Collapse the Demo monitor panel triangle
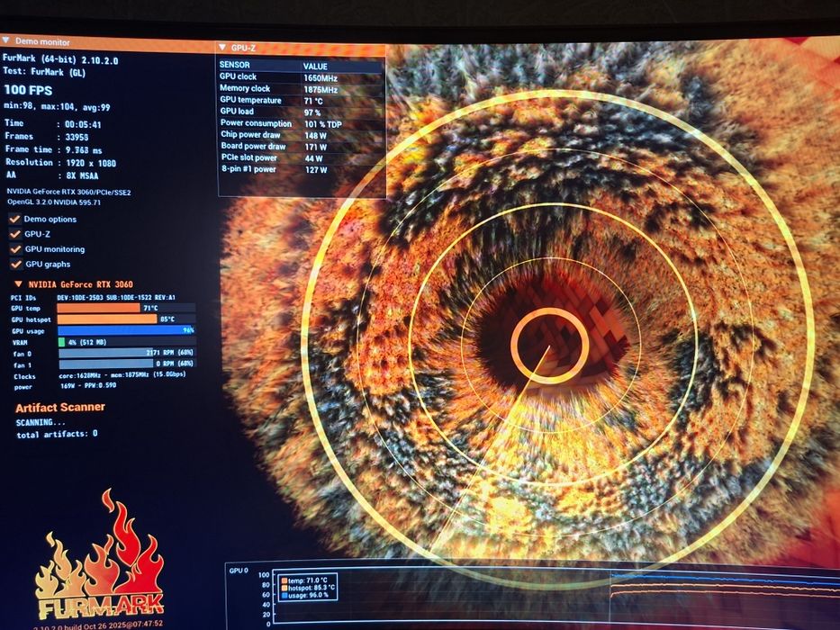Image resolution: width=840 pixels, height=630 pixels. [x=6, y=40]
